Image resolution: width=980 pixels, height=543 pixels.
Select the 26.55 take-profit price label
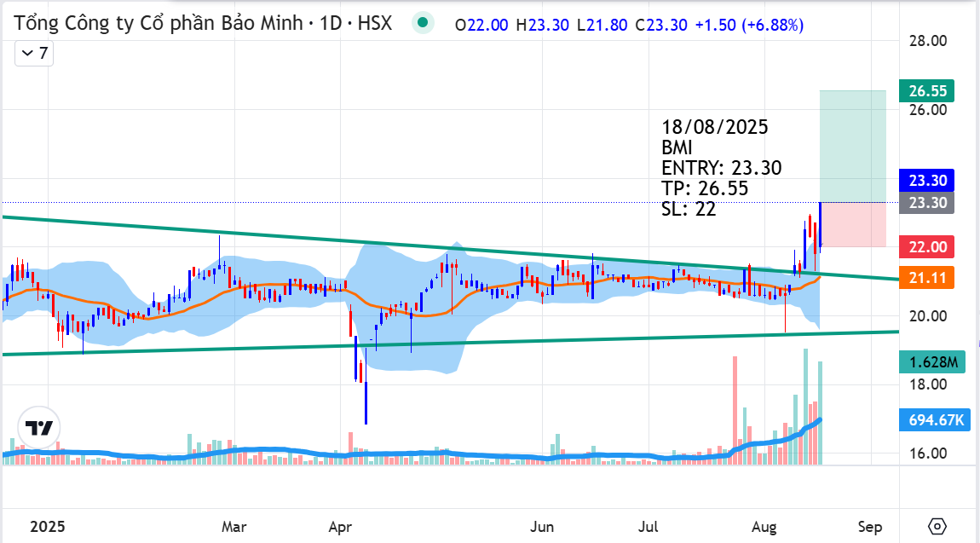point(927,90)
